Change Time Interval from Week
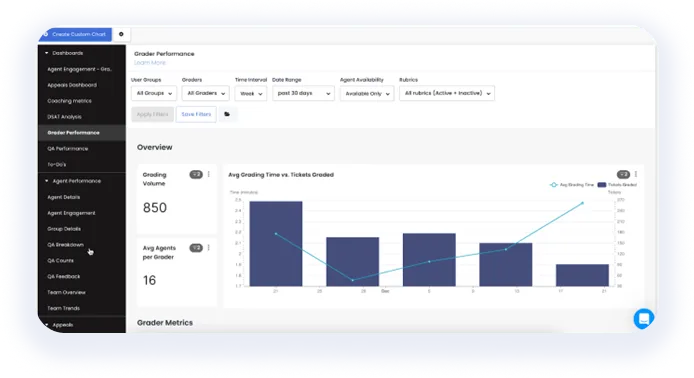This screenshot has height=378, width=694. pyautogui.click(x=251, y=93)
